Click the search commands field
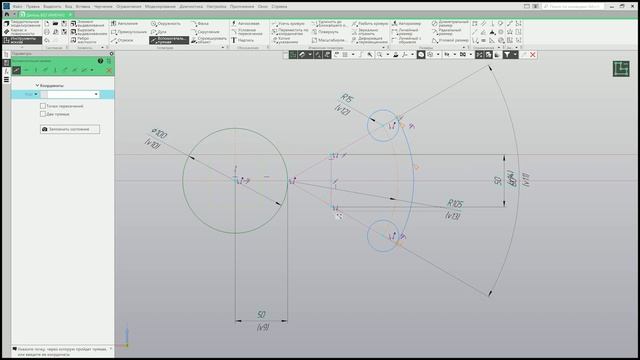 pyautogui.click(x=574, y=7)
